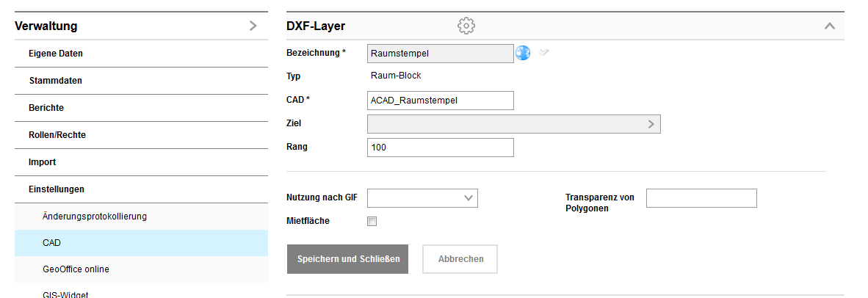Click the globe translation icon next to Bezeichnung
The height and width of the screenshot is (298, 868).
pos(523,53)
